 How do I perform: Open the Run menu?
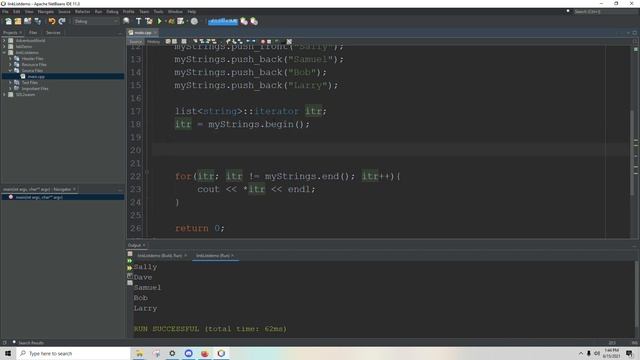pyautogui.click(x=98, y=11)
